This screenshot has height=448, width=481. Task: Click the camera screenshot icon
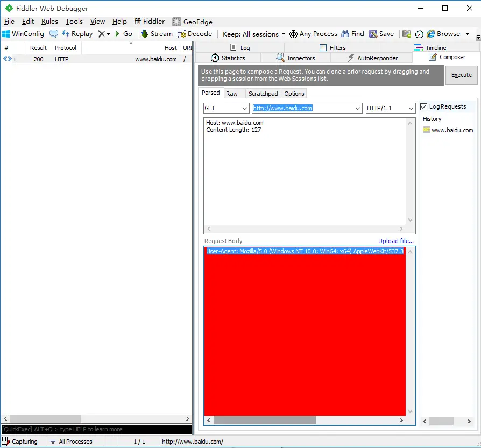[x=406, y=34]
